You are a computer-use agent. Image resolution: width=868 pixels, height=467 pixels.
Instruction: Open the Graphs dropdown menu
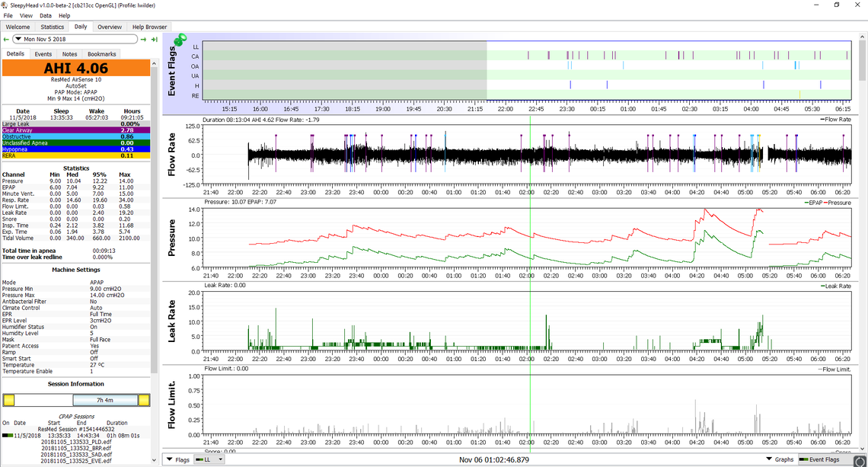tap(780, 459)
